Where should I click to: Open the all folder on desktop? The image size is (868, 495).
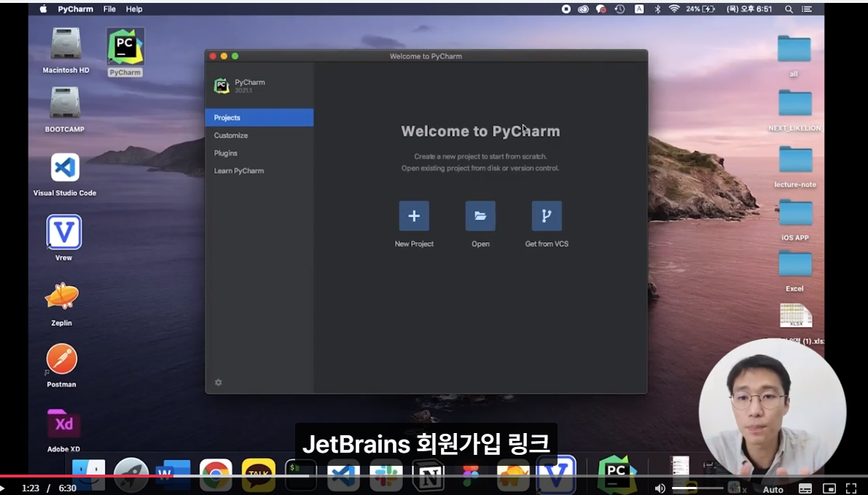[x=794, y=49]
